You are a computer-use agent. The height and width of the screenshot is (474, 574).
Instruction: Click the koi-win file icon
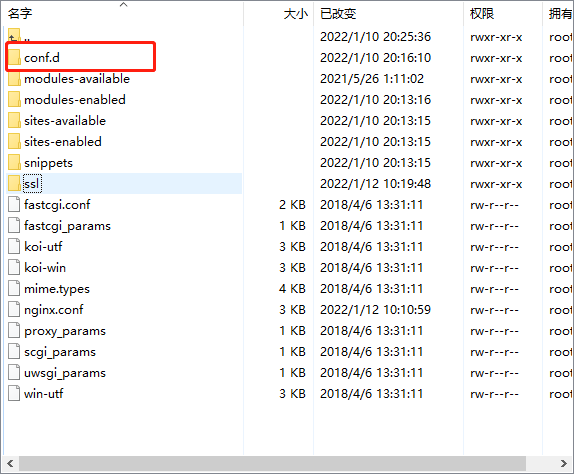point(14,268)
